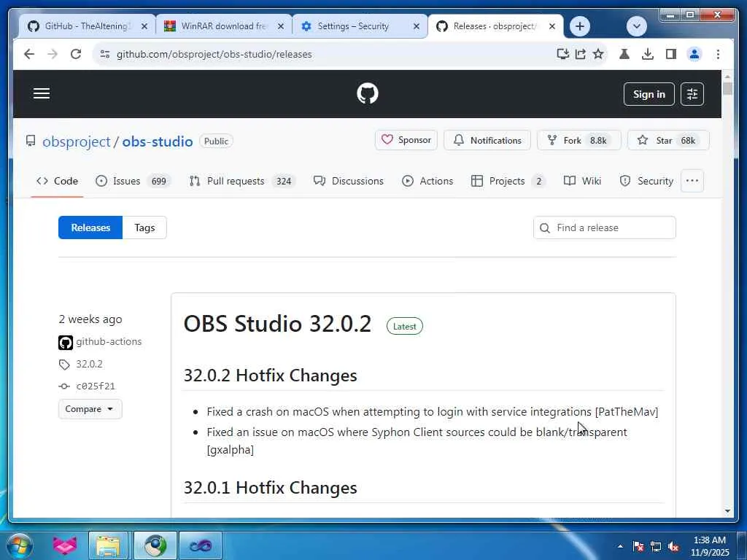This screenshot has height=560, width=747.
Task: Open the obsproject owner link
Action: pos(76,141)
